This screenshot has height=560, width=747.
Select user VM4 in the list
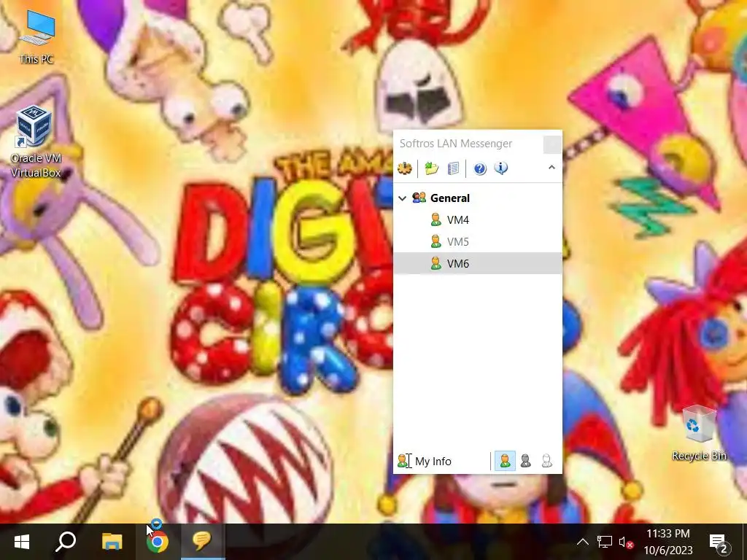tap(477, 220)
